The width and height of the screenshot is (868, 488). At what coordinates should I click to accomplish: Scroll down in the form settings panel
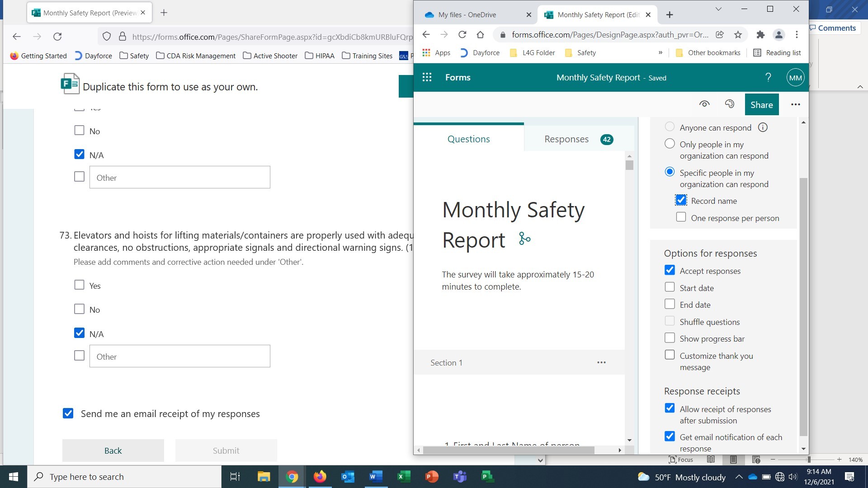tap(804, 449)
